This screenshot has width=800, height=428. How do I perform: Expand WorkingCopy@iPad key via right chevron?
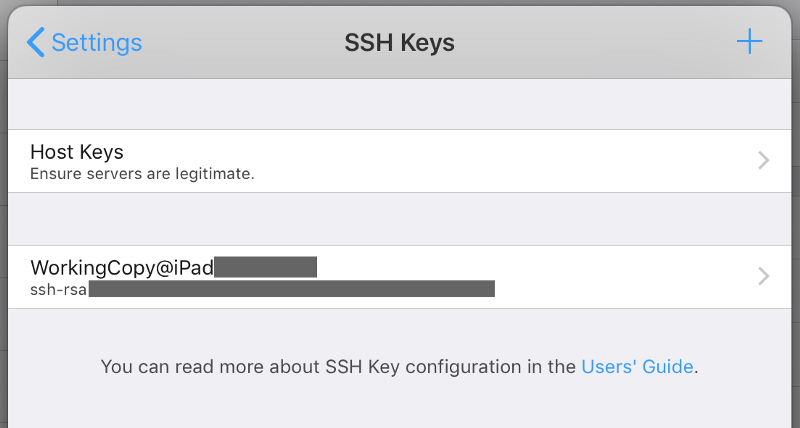[764, 276]
